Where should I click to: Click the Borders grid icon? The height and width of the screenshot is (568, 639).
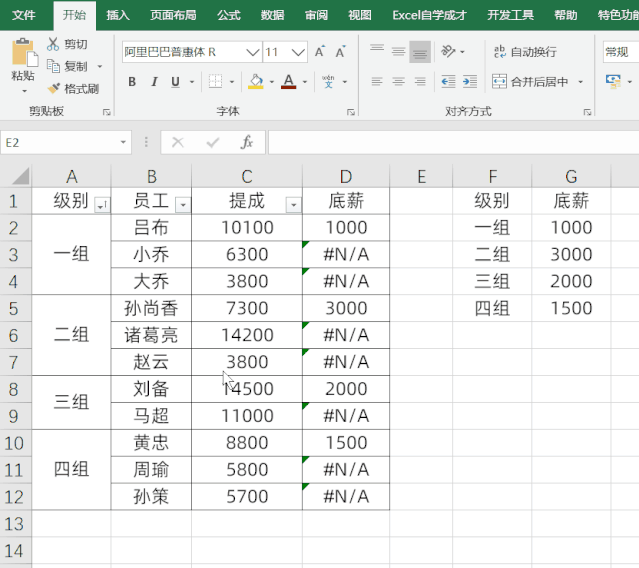pyautogui.click(x=213, y=82)
